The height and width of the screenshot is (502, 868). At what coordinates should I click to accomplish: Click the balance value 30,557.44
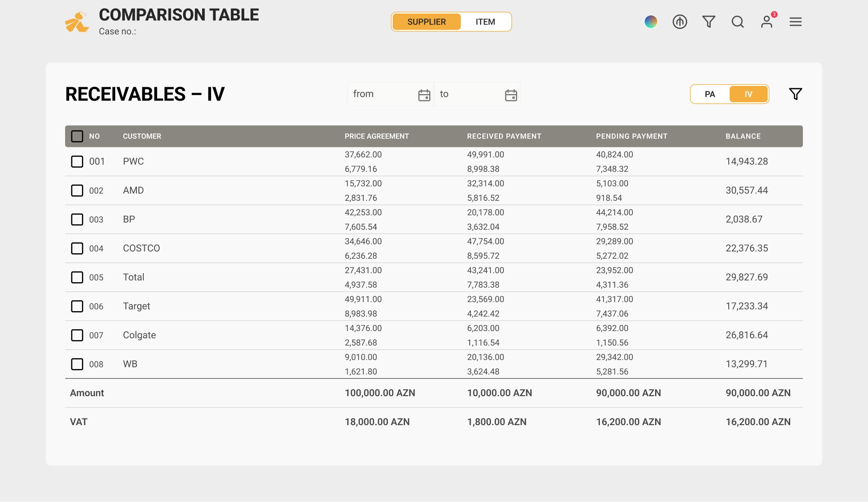pos(747,190)
